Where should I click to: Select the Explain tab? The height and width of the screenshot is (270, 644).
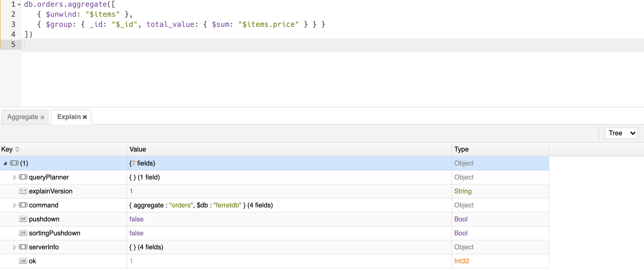pyautogui.click(x=69, y=117)
